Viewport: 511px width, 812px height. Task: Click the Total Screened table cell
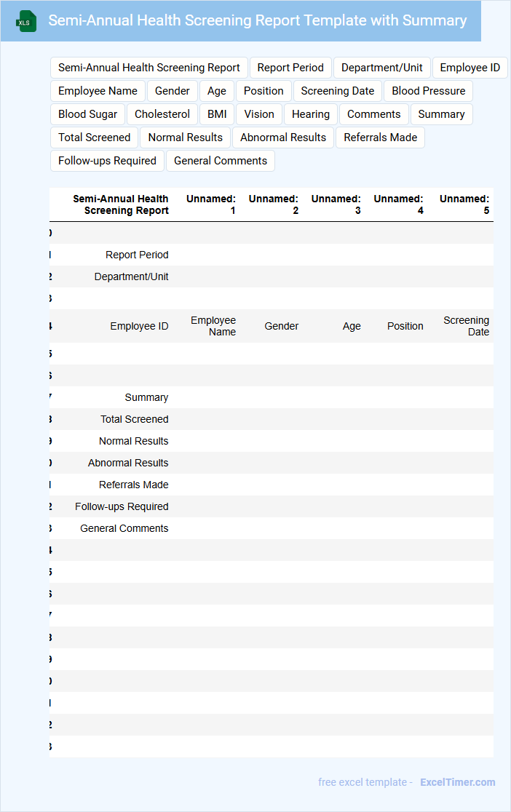[134, 419]
